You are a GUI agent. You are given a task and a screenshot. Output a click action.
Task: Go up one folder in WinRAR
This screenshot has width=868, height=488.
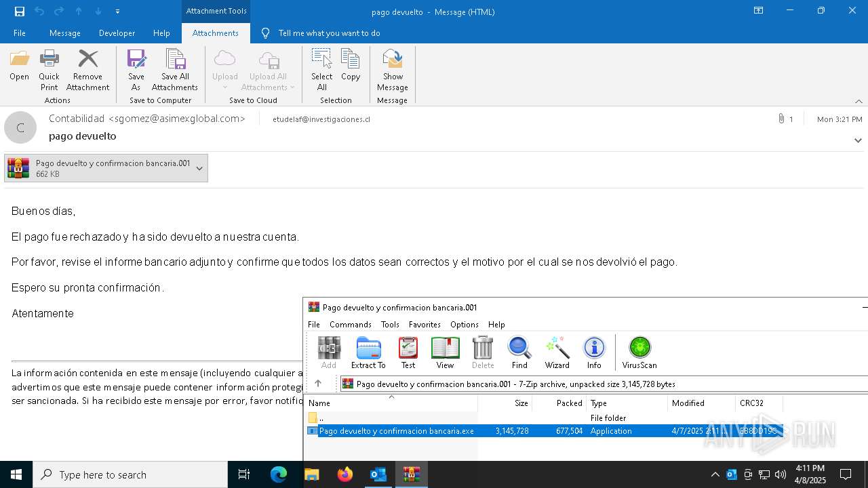tap(318, 384)
